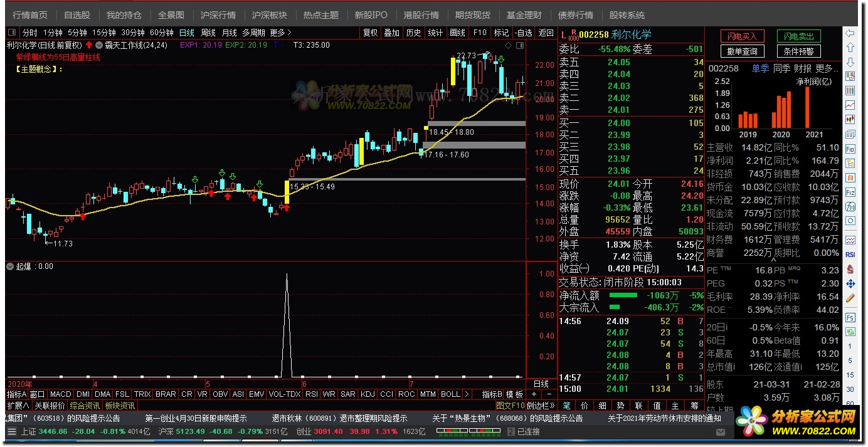Image resolution: width=868 pixels, height=447 pixels.
Task: Click the small panel icon beside the diamond
Action: pos(519,45)
